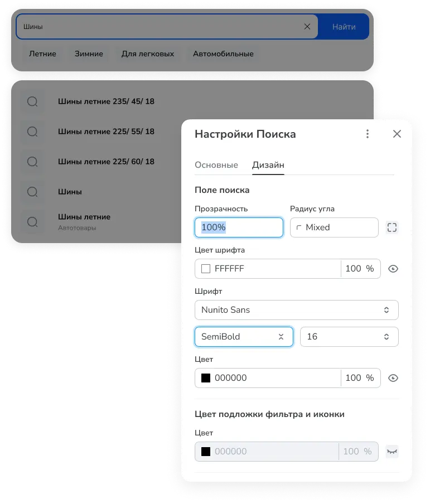The height and width of the screenshot is (504, 430).
Task: Select the Дизайн tab
Action: click(268, 165)
